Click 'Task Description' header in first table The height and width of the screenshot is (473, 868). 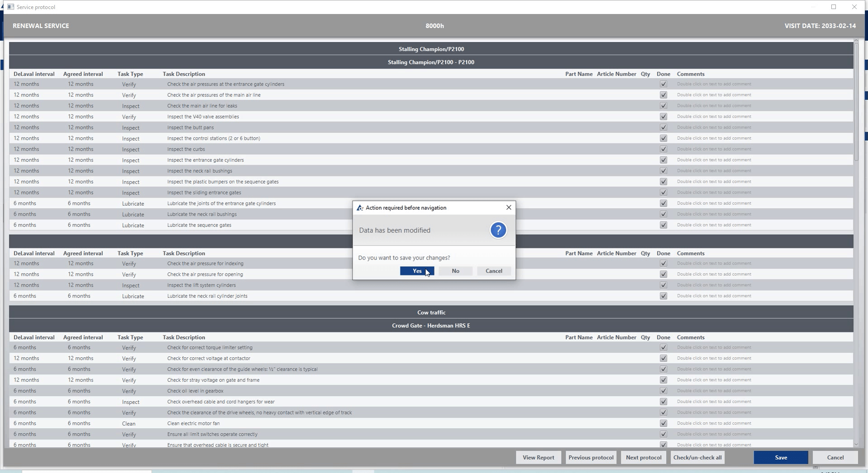184,74
